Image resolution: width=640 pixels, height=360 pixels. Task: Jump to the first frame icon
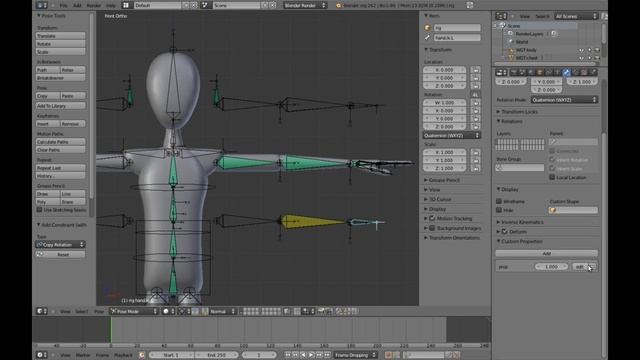point(287,355)
